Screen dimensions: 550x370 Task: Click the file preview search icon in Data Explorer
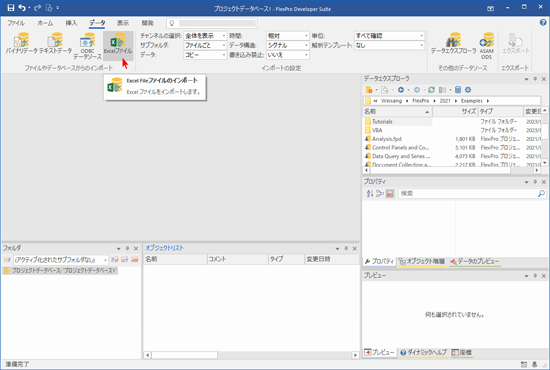(385, 90)
